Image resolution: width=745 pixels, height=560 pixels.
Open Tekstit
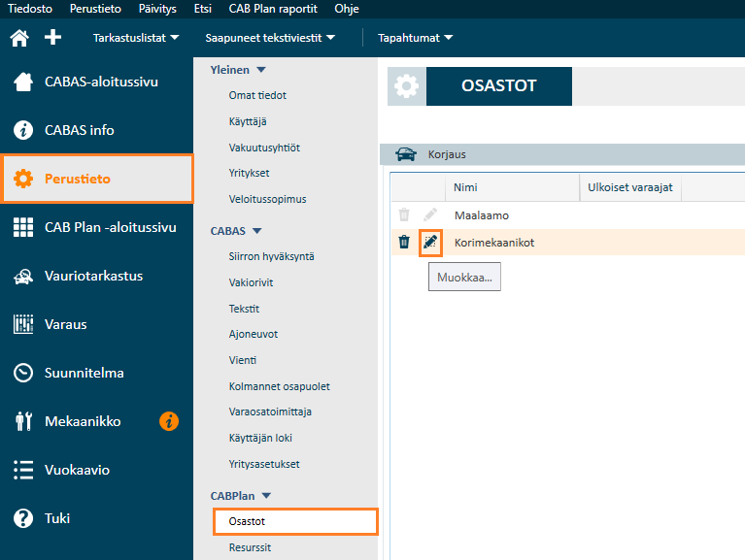[244, 309]
